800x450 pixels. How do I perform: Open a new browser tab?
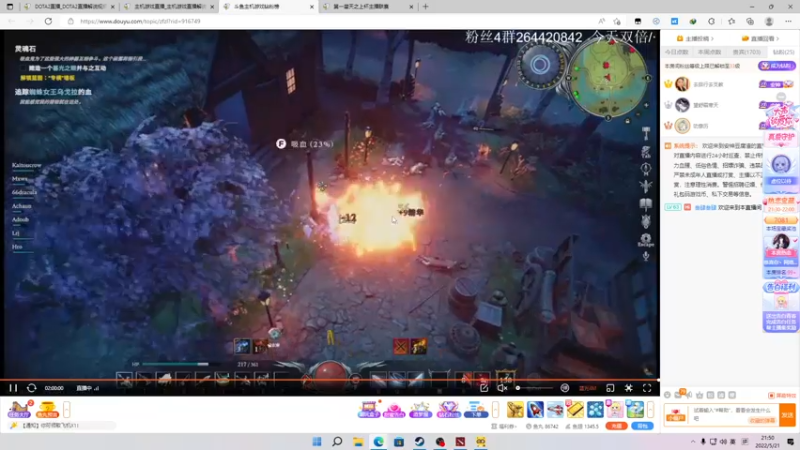[x=426, y=7]
